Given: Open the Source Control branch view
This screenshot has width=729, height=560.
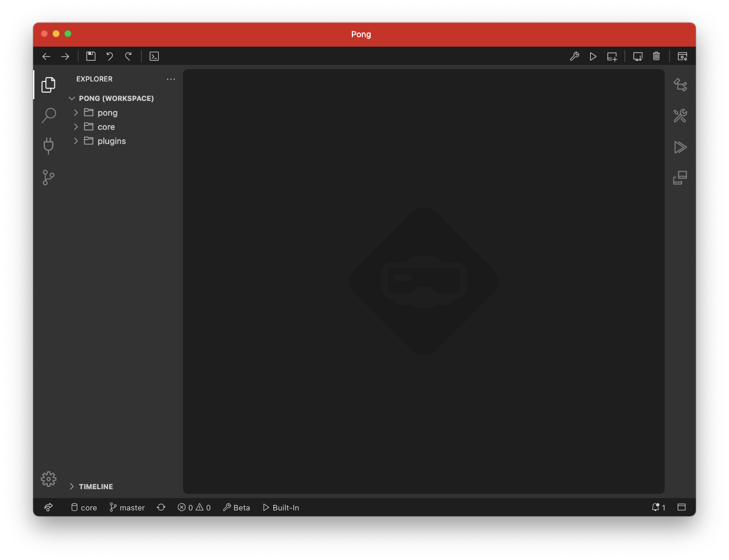Looking at the screenshot, I should pos(48,177).
